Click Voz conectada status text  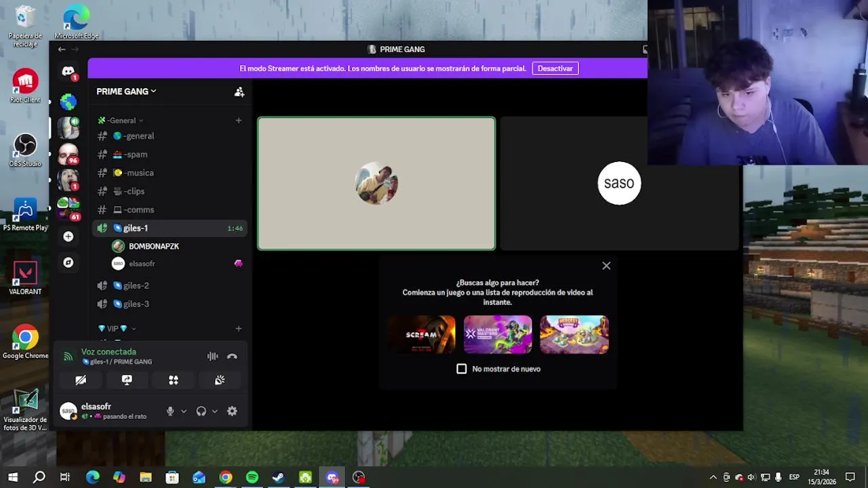(x=108, y=352)
